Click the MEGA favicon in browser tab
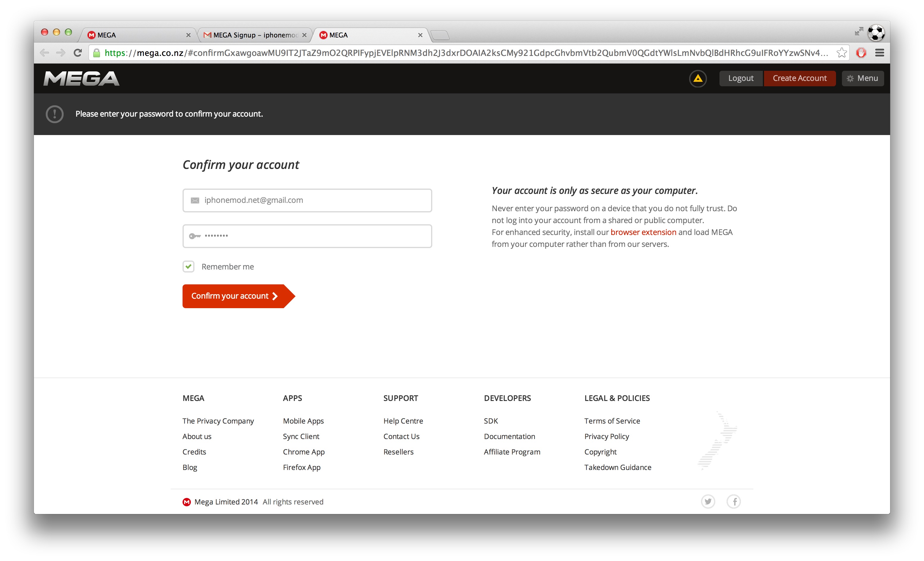 tap(323, 34)
